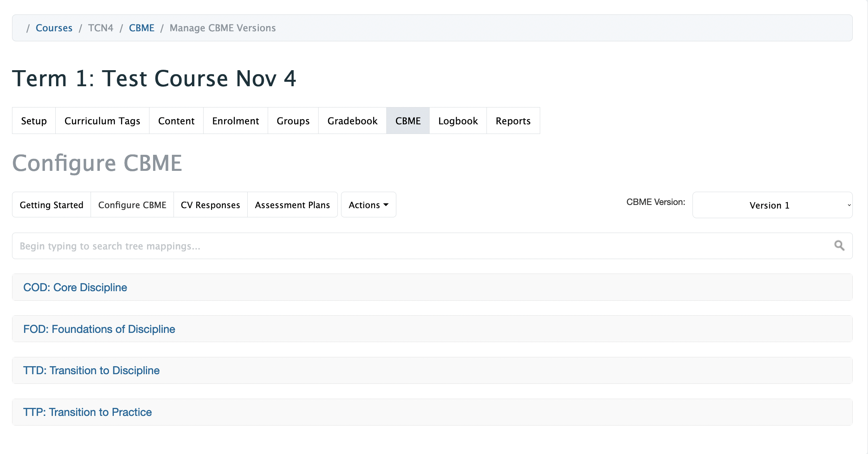Select the Enrolment tab
The width and height of the screenshot is (868, 454).
pos(236,121)
